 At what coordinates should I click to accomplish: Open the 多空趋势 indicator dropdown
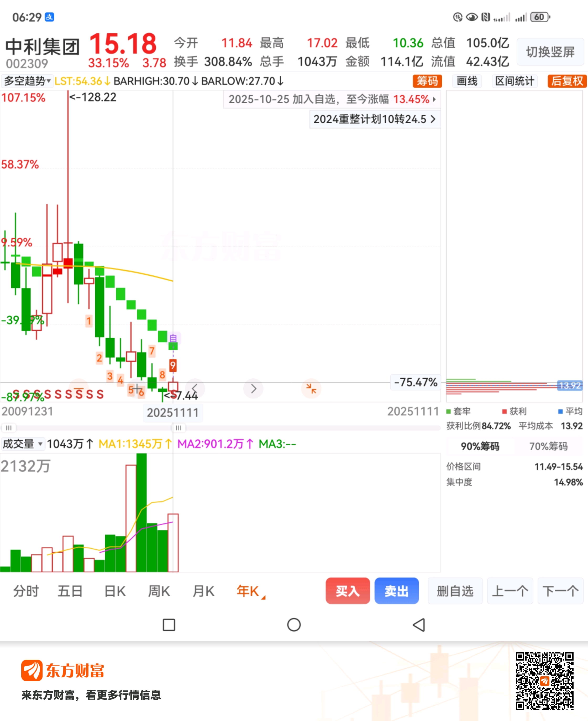point(27,81)
